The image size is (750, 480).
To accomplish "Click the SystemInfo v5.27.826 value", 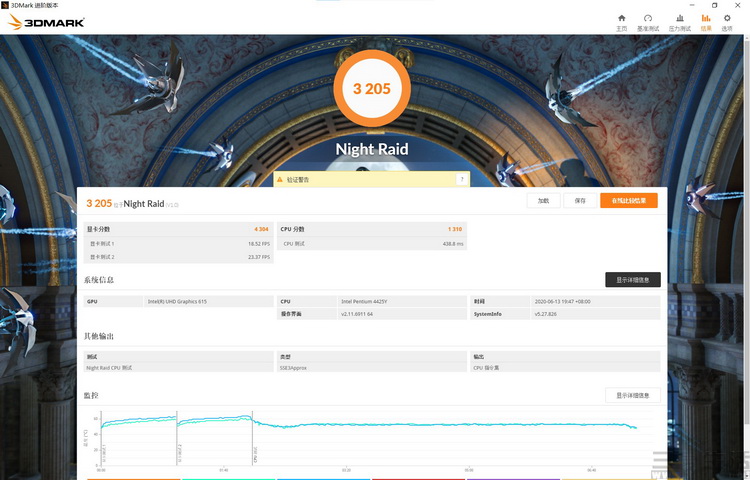I will click(545, 314).
